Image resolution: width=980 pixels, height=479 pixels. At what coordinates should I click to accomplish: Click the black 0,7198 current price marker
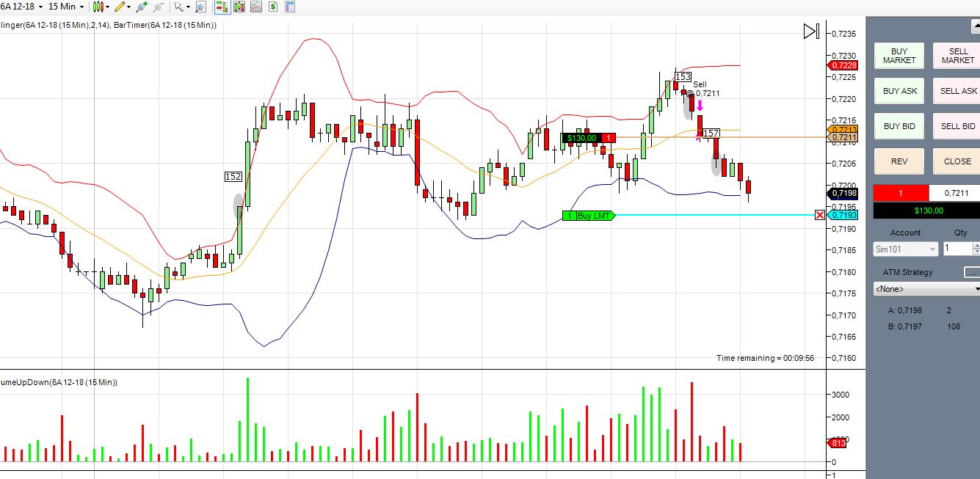843,194
